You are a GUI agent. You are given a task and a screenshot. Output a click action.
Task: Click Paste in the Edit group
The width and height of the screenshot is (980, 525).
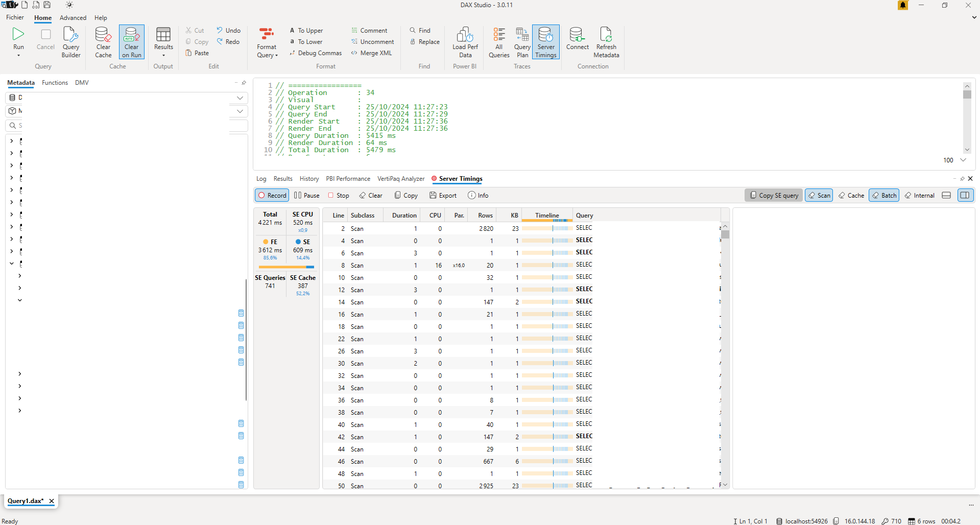click(x=197, y=53)
